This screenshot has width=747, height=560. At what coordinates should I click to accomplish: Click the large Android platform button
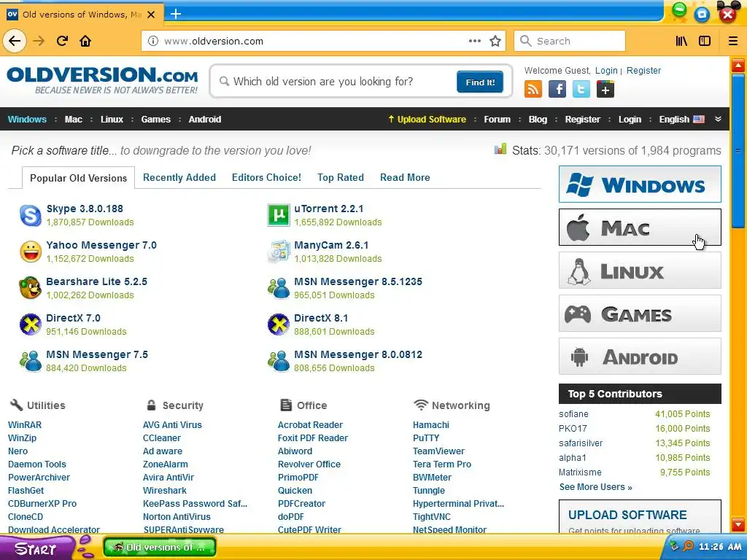tap(640, 356)
